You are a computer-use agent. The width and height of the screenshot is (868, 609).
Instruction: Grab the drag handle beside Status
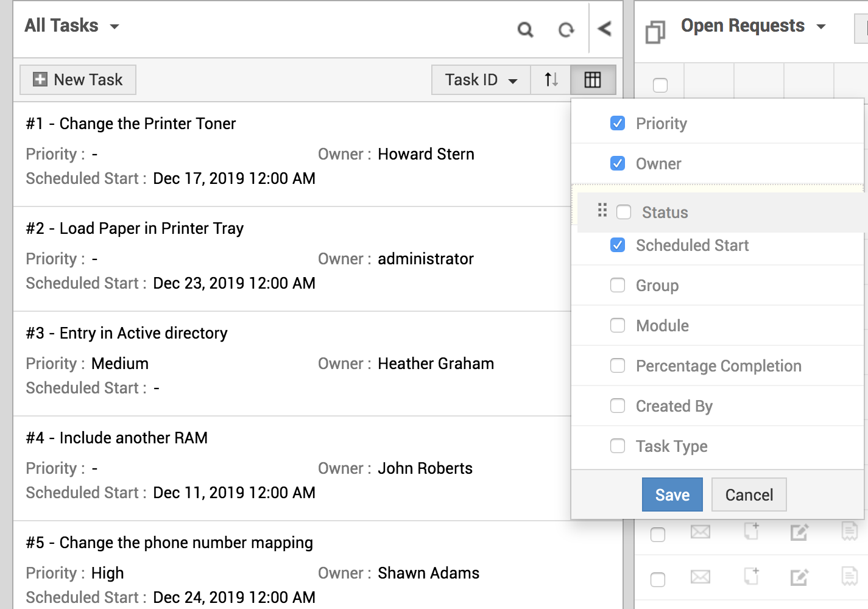click(602, 210)
